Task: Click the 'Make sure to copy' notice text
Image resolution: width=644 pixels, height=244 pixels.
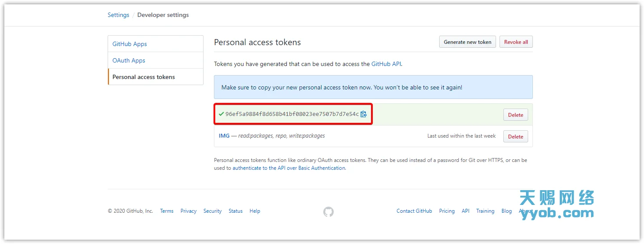Action: point(342,87)
